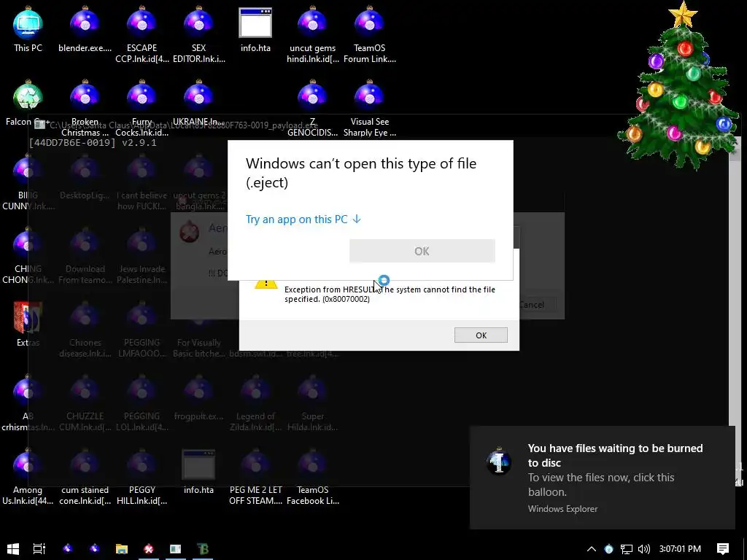The height and width of the screenshot is (560, 747).
Task: Click OK in the HRESULT exception dialog
Action: [x=481, y=335]
